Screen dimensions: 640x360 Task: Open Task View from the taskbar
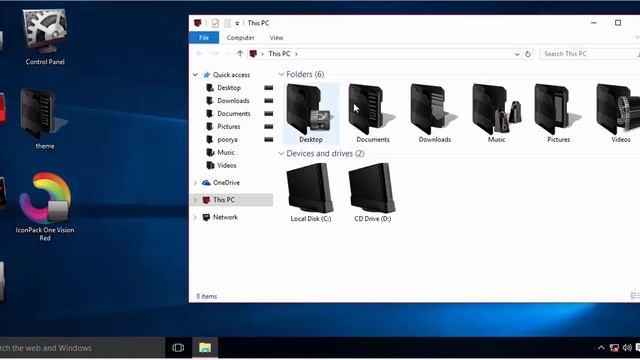point(178,348)
